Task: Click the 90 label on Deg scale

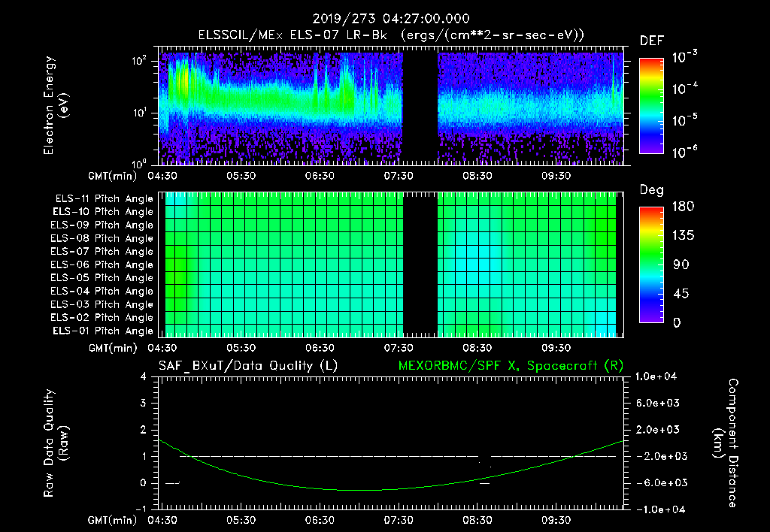Action: [x=681, y=265]
